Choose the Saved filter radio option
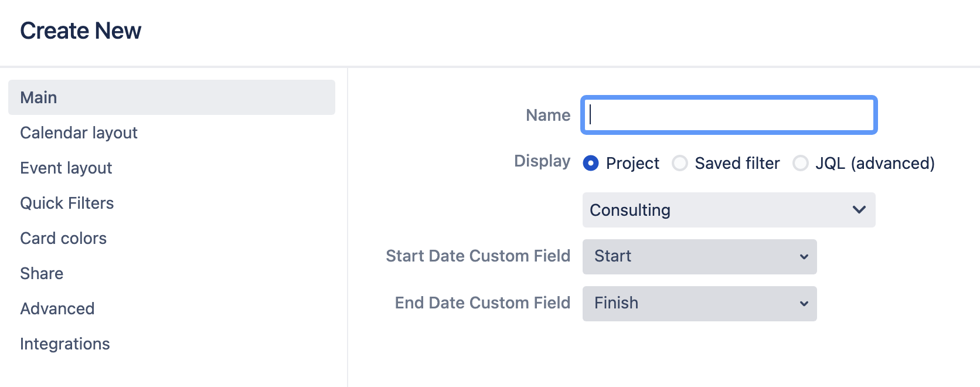Screen dimensions: 980x387 tap(680, 163)
